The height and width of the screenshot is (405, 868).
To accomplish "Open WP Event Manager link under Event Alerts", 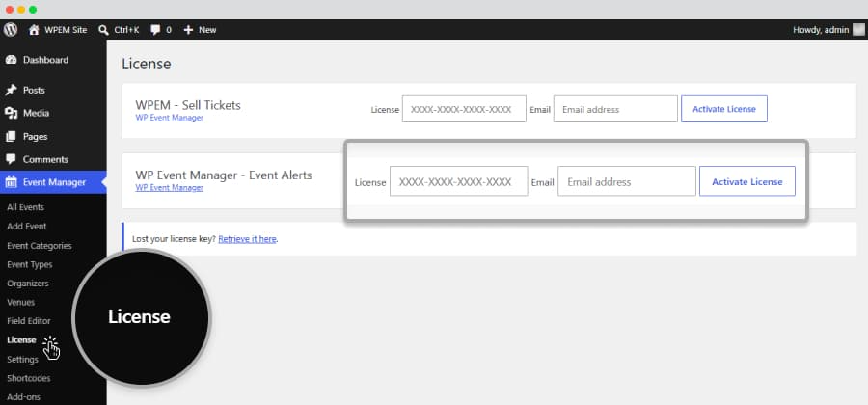I will pyautogui.click(x=170, y=188).
